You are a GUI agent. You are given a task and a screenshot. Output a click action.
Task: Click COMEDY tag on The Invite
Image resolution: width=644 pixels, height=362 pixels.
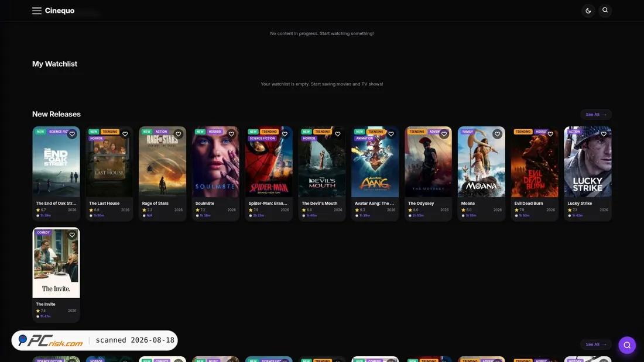tap(43, 232)
